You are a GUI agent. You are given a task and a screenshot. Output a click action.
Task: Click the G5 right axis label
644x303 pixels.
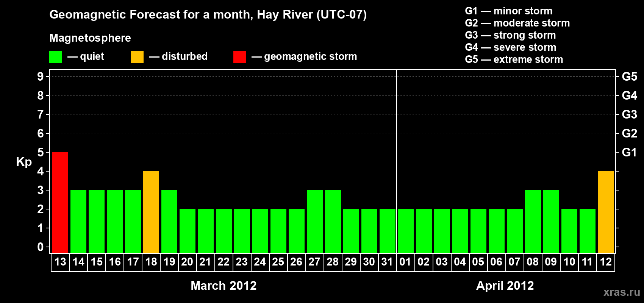coord(630,77)
